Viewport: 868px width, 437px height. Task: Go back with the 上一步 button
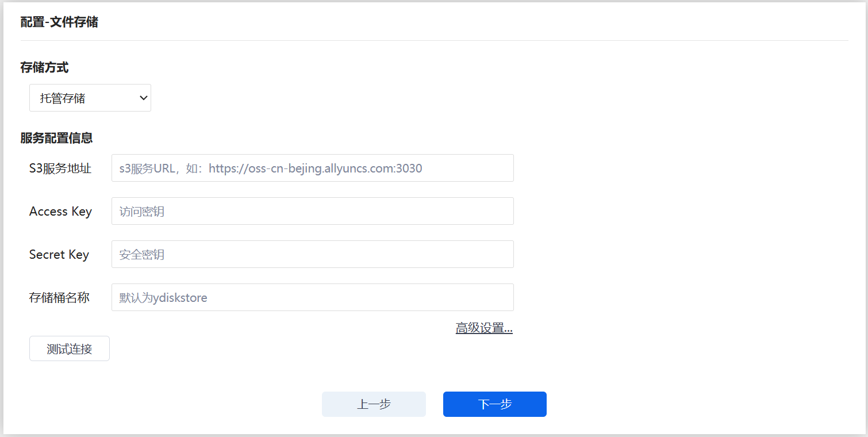pyautogui.click(x=374, y=404)
